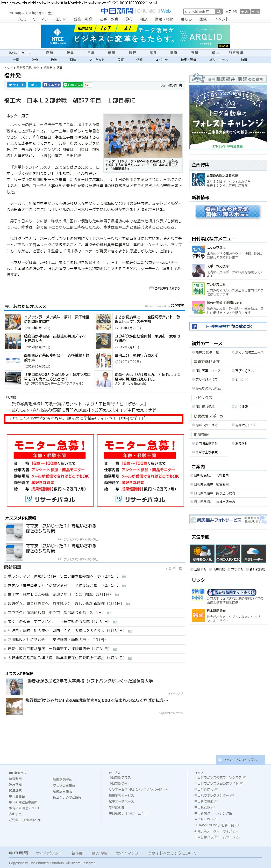This screenshot has width=271, height=868.
Task: Print this article via printer icon link
Action: (x=165, y=289)
